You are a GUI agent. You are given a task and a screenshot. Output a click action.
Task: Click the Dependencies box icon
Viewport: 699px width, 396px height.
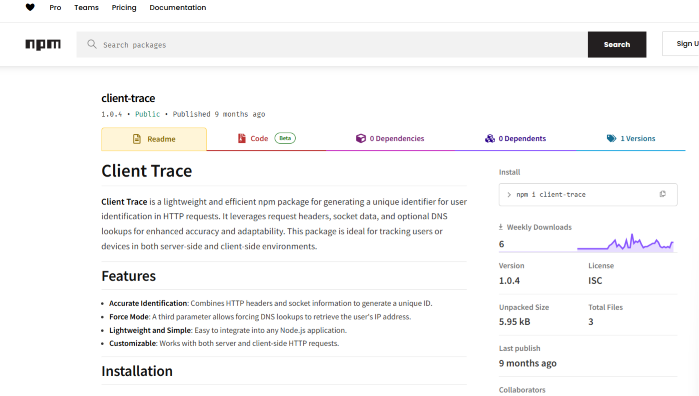361,138
